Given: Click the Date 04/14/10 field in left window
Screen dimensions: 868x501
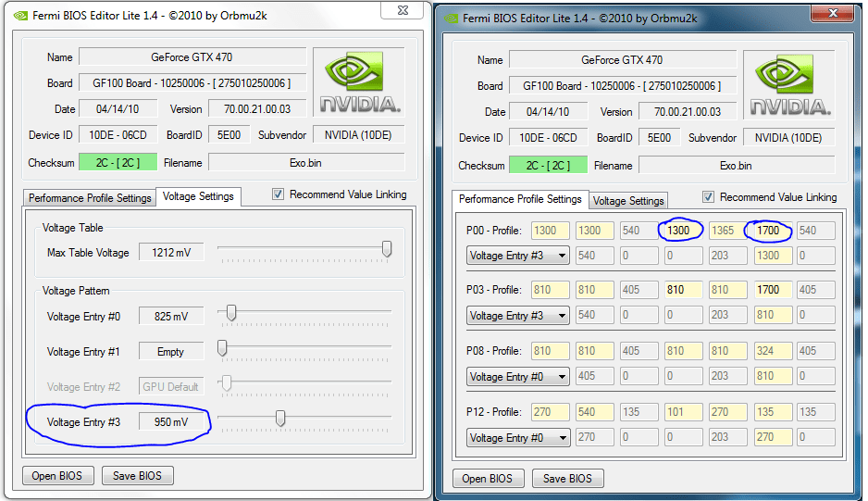Looking at the screenshot, I should click(x=118, y=109).
